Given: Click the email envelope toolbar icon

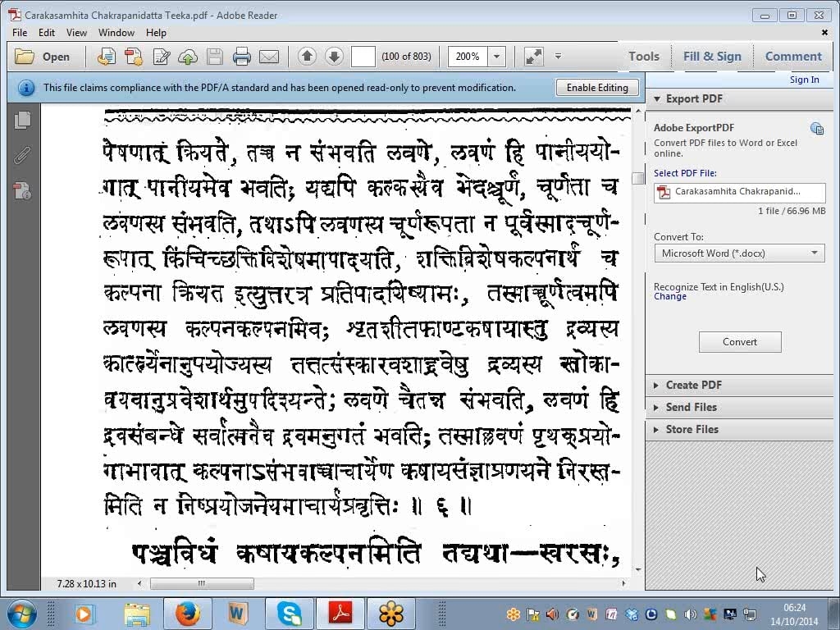Looking at the screenshot, I should pos(269,57).
